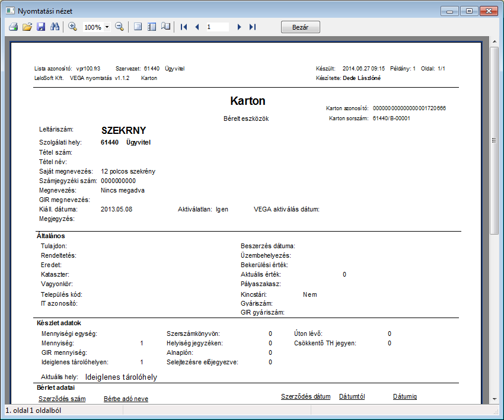This screenshot has height=420, width=504.
Task: Go to the next page
Action: click(239, 27)
